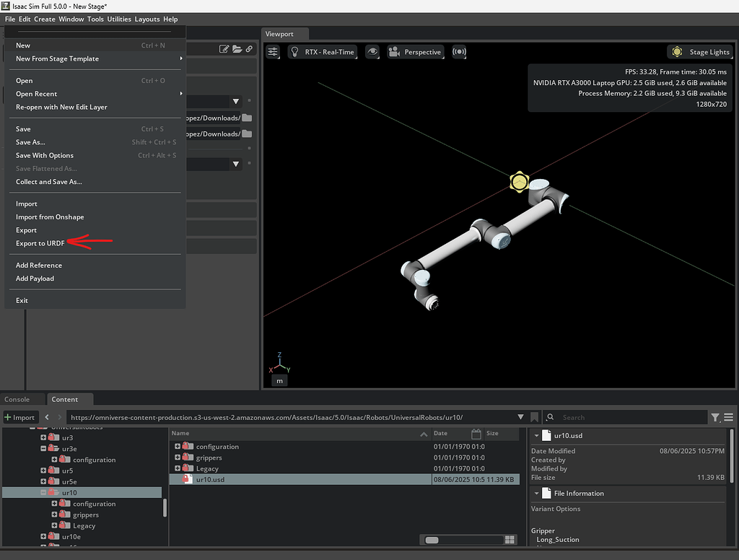The image size is (739, 560).
Task: Toggle RTX - Real-Time renderer
Action: (322, 51)
